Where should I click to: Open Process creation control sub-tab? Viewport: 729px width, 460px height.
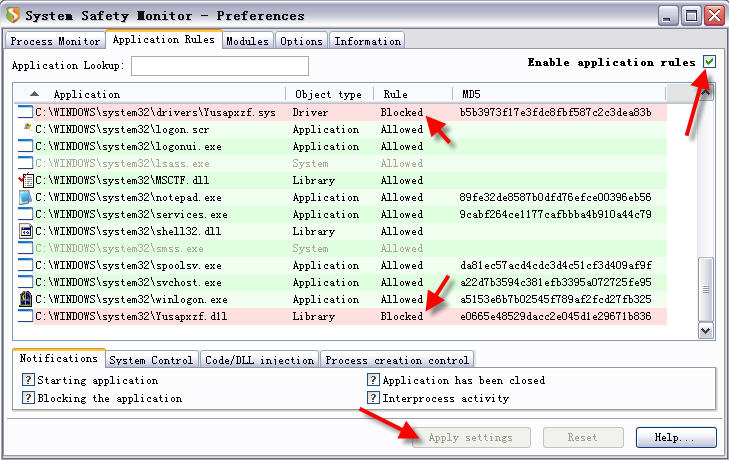pos(397,360)
